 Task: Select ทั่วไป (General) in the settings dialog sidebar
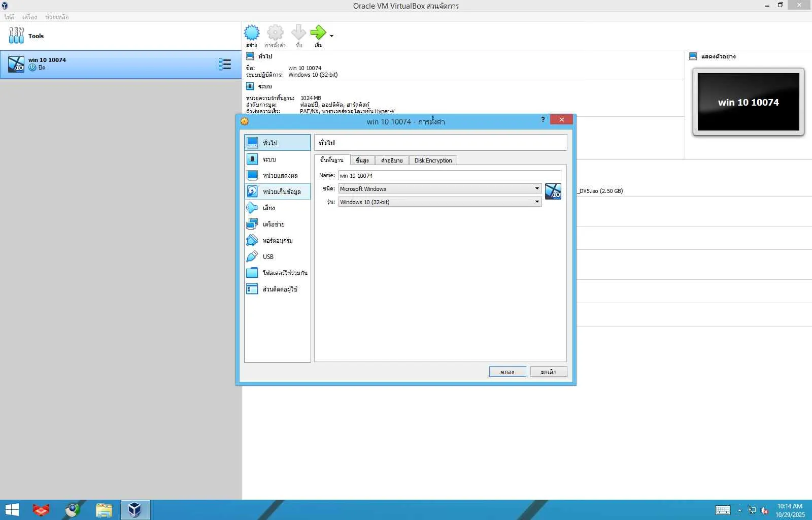278,143
